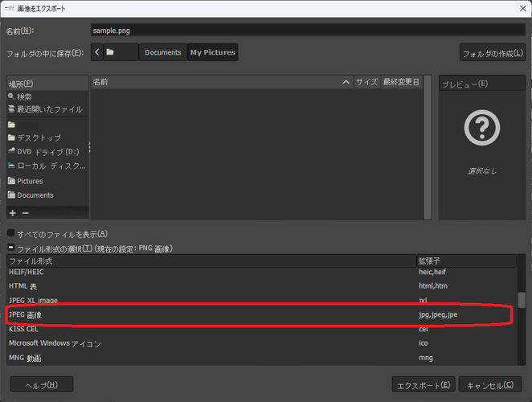Select MNG 動画 file format row
532x402 pixels.
tap(261, 358)
